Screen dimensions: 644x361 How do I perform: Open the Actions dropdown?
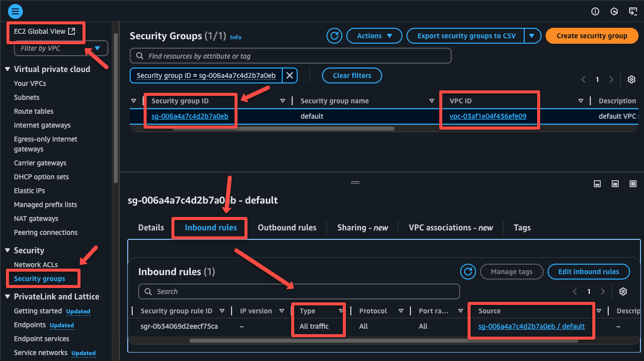[374, 35]
